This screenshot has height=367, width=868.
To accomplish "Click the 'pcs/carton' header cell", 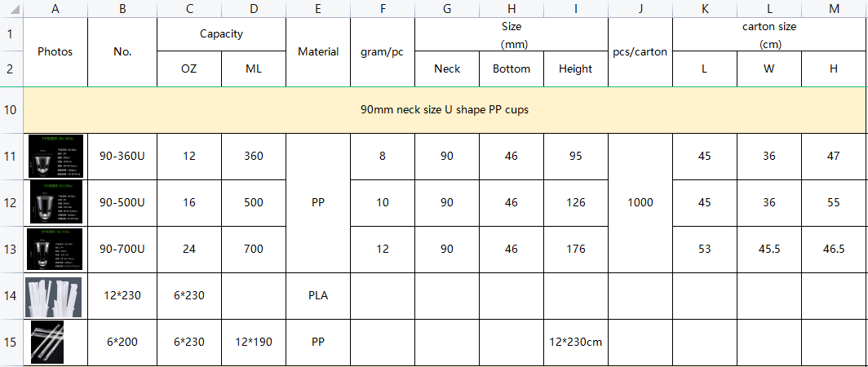I will coord(640,51).
